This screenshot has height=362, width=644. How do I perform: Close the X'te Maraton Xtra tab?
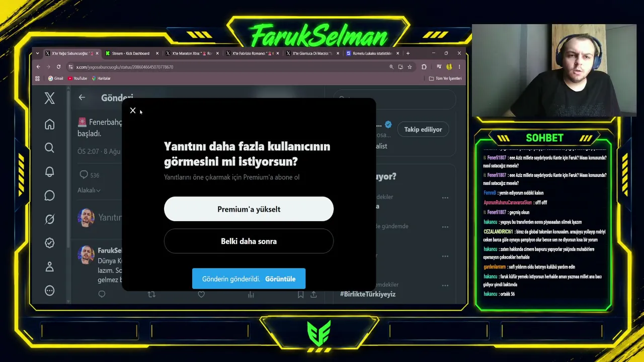[217, 53]
